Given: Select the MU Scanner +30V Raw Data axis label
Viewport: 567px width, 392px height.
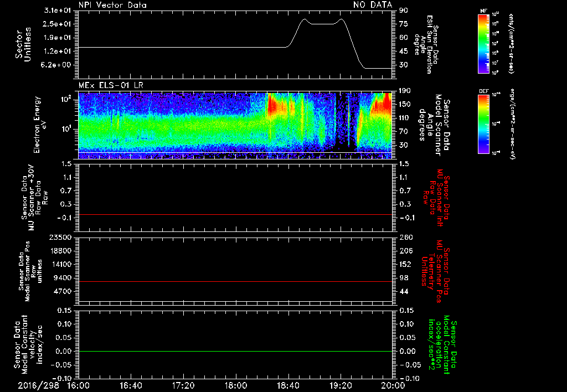Looking at the screenshot, I should pos(34,198).
